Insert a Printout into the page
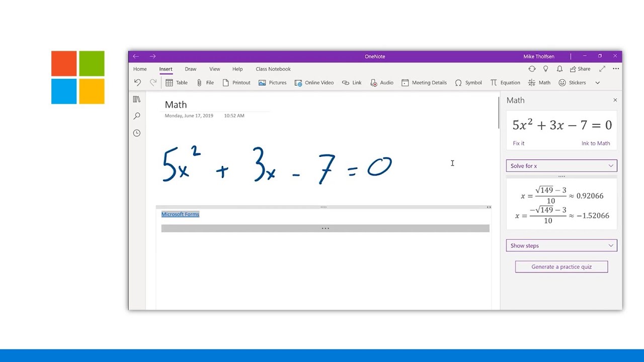Image resolution: width=644 pixels, height=362 pixels. coord(236,82)
